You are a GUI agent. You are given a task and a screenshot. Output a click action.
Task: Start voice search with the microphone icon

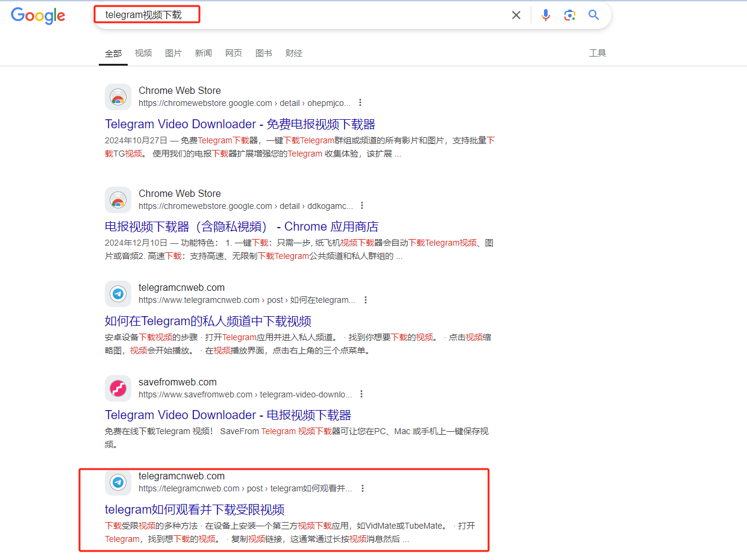pyautogui.click(x=546, y=15)
